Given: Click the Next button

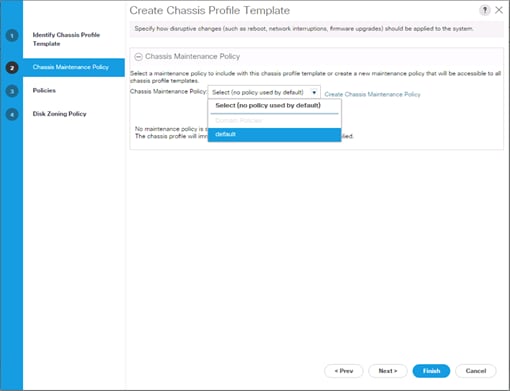Looking at the screenshot, I should click(x=388, y=371).
